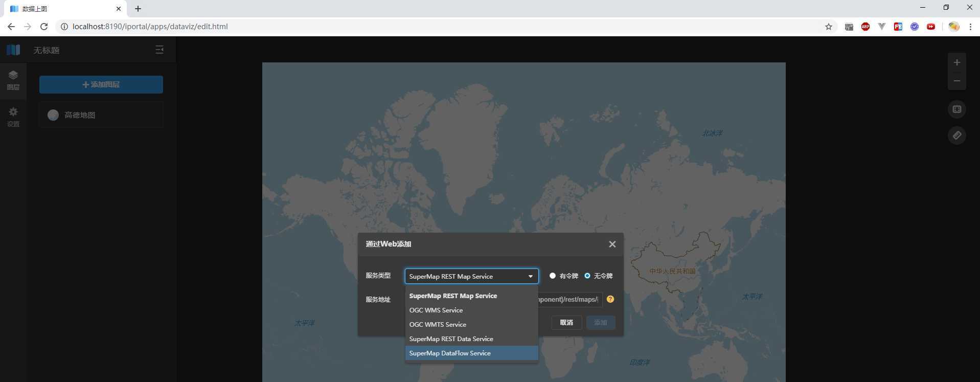
Task: Close the 通过Web添加 dialog
Action: pyautogui.click(x=612, y=244)
